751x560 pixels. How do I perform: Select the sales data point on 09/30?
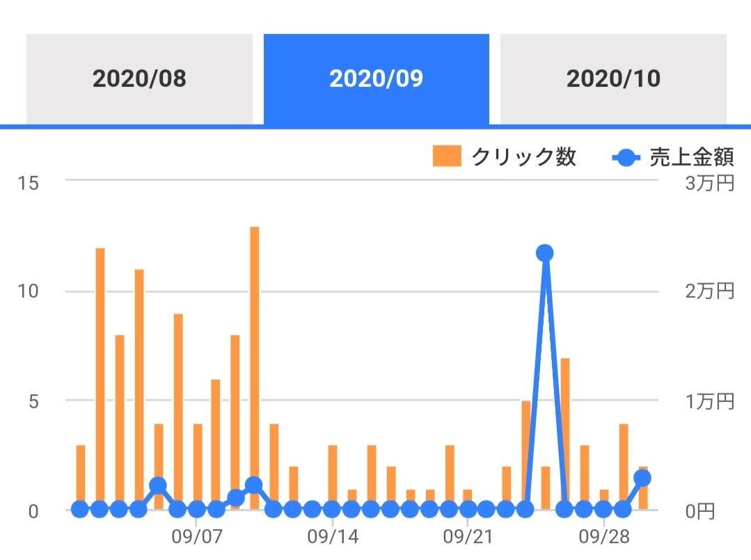(642, 478)
